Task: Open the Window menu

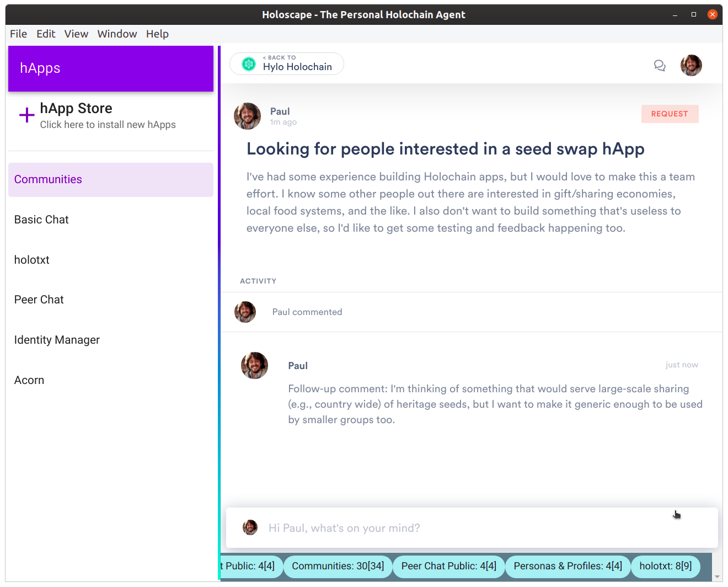Action: [117, 34]
